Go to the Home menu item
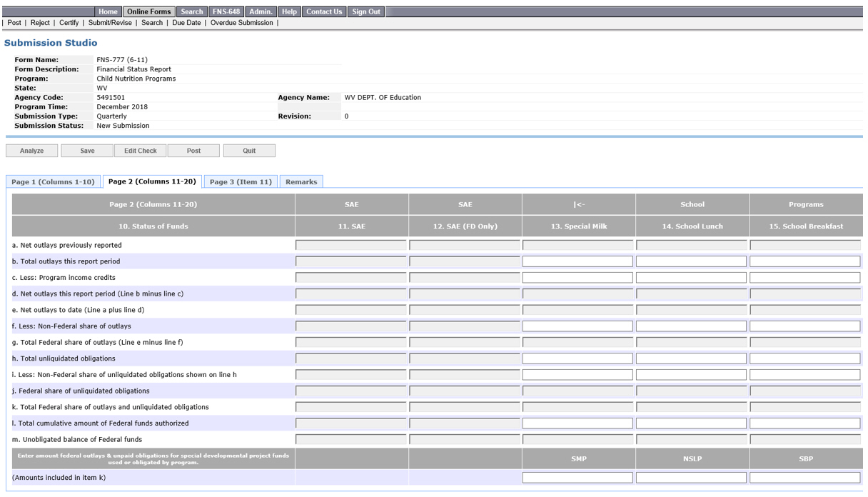This screenshot has width=868, height=497. pyautogui.click(x=108, y=12)
